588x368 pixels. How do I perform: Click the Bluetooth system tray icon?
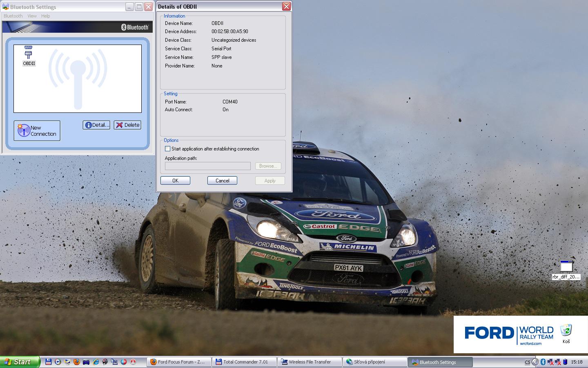[543, 362]
